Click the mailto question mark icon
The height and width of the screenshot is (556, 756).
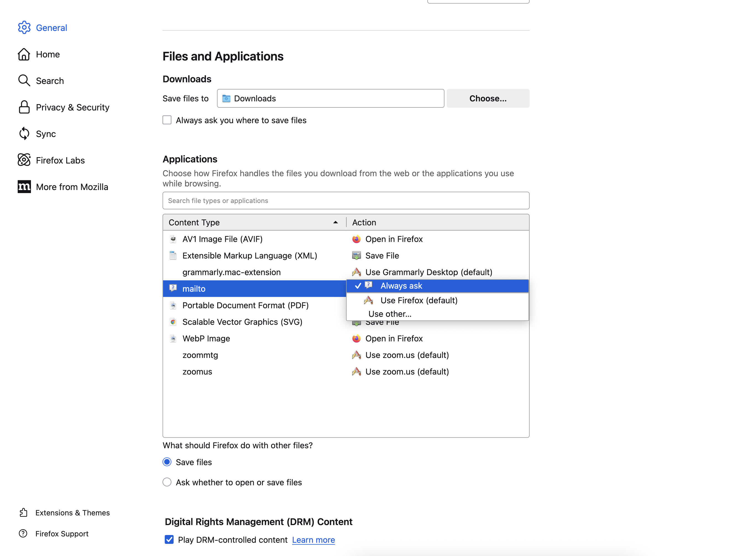(173, 288)
